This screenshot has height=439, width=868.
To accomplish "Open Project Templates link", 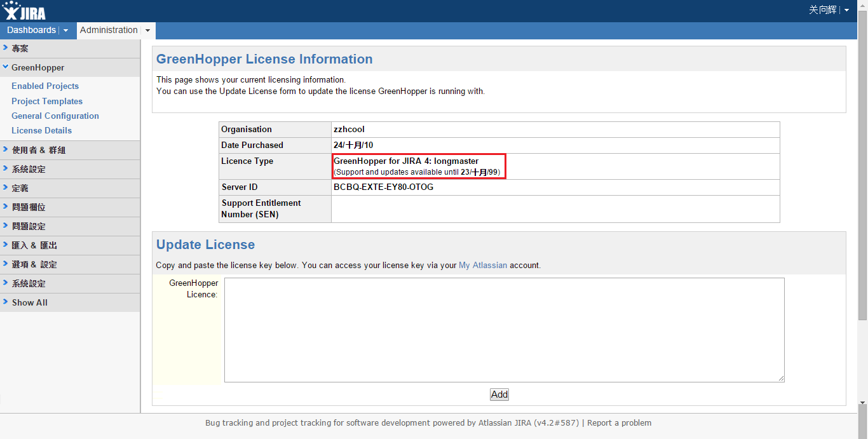I will coord(47,101).
